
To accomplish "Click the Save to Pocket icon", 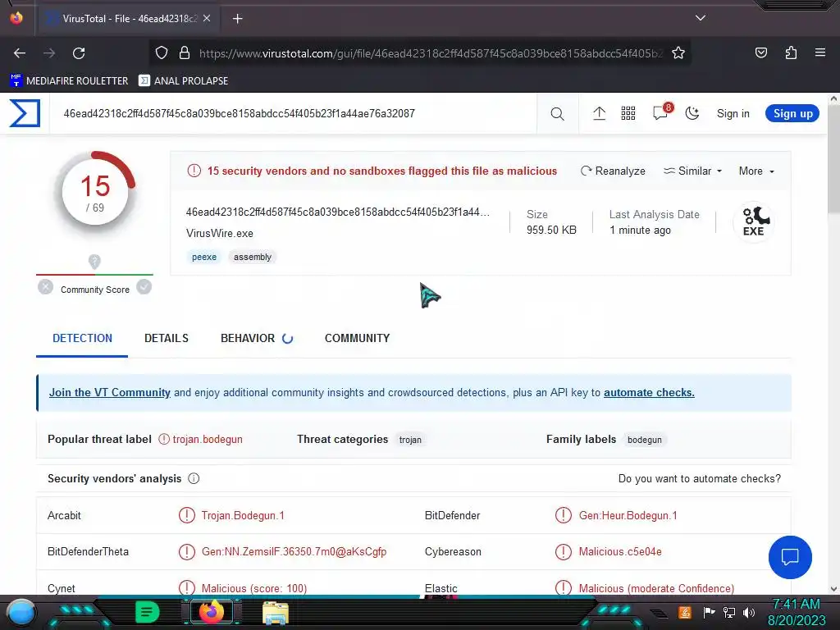I will click(760, 52).
